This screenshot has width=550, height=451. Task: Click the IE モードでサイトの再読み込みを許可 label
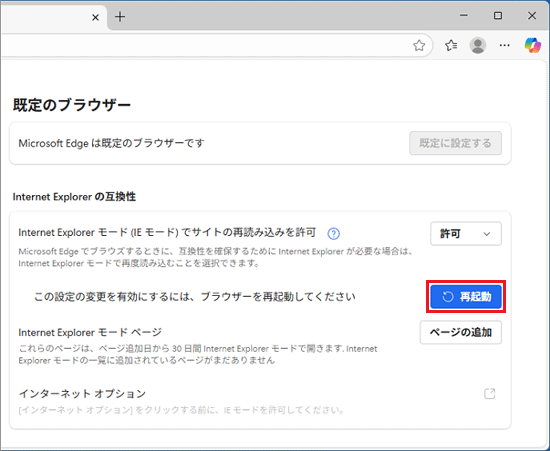click(x=167, y=233)
